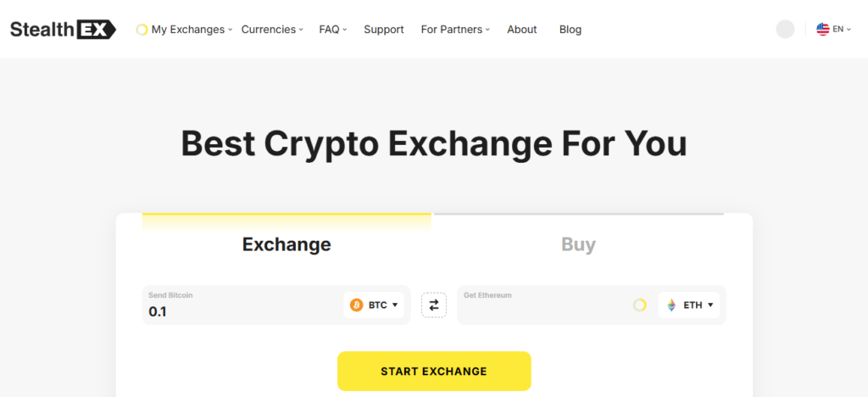Expand the My Exchanges menu
Viewport: 868px width, 397px height.
click(188, 29)
